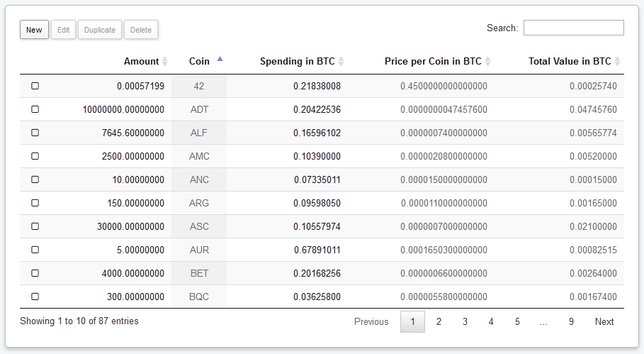Open page 5 in pagination
This screenshot has height=354, width=644.
pyautogui.click(x=517, y=321)
